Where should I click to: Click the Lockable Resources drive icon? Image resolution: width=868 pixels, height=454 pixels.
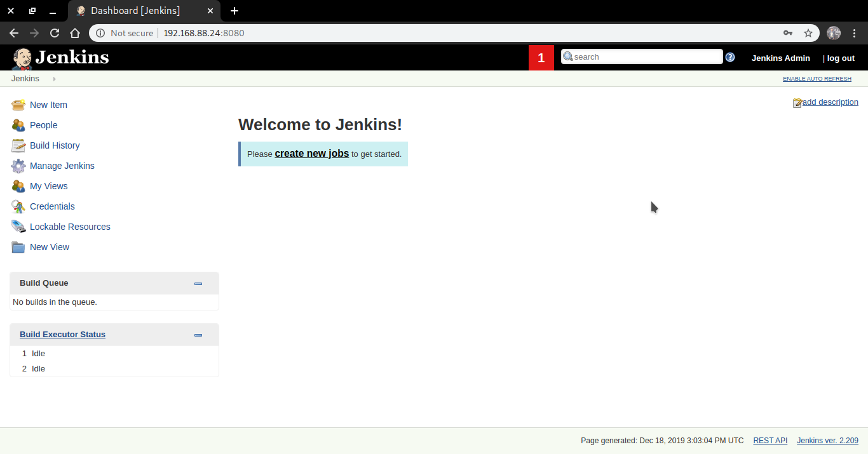(x=18, y=227)
